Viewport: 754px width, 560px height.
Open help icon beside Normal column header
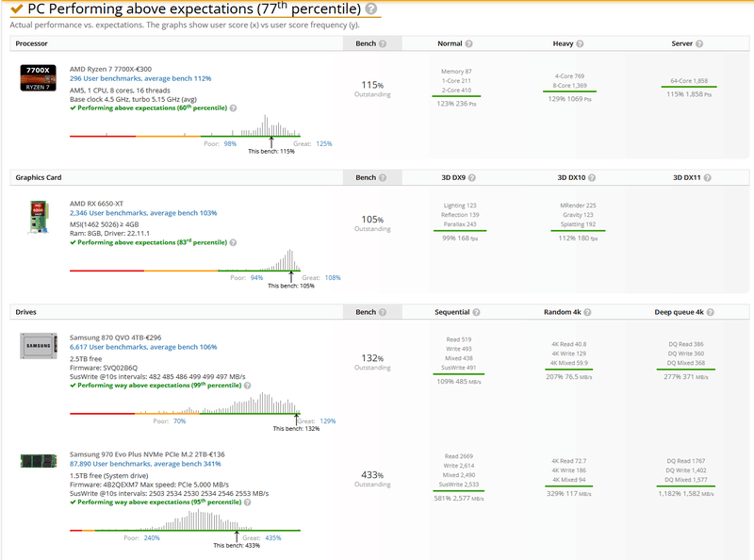pyautogui.click(x=468, y=43)
